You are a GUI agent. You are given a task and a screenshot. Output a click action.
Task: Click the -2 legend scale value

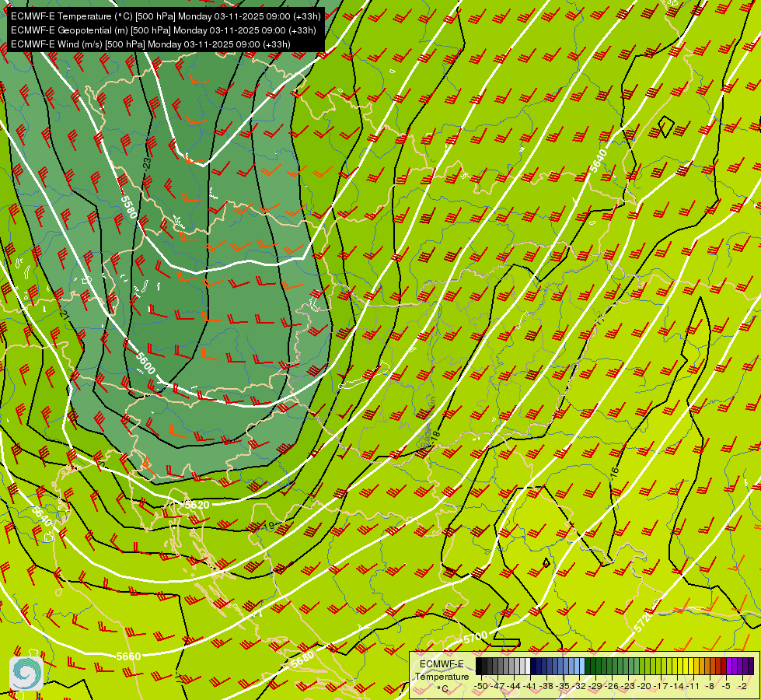[x=742, y=686]
